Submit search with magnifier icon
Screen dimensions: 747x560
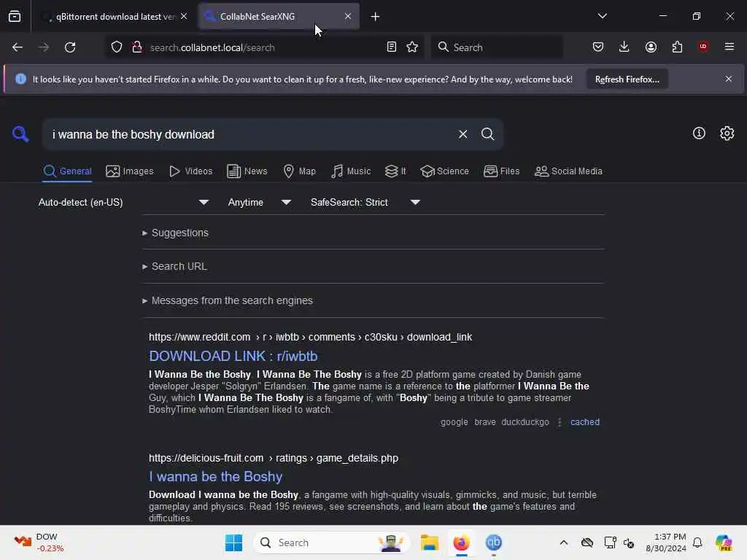pos(487,134)
